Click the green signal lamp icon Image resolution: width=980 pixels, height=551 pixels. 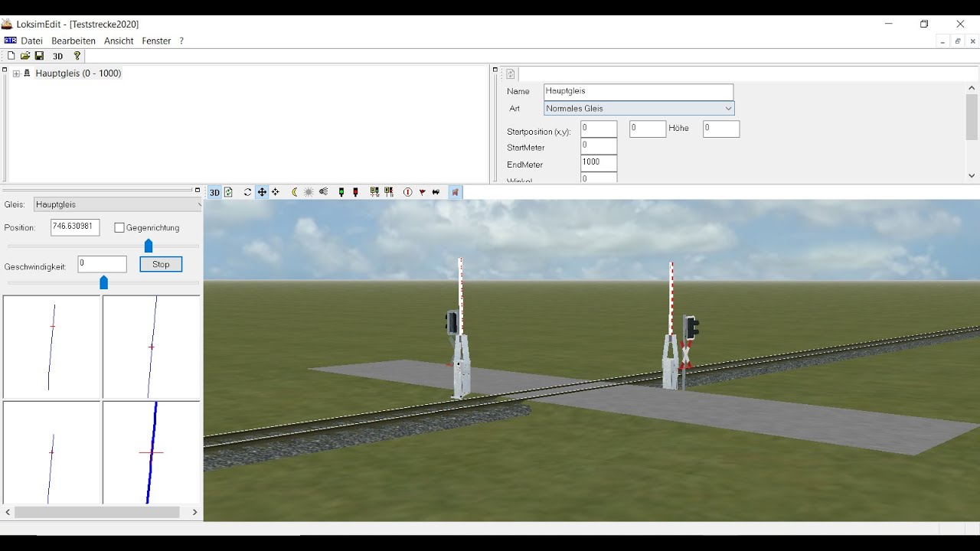click(x=341, y=192)
